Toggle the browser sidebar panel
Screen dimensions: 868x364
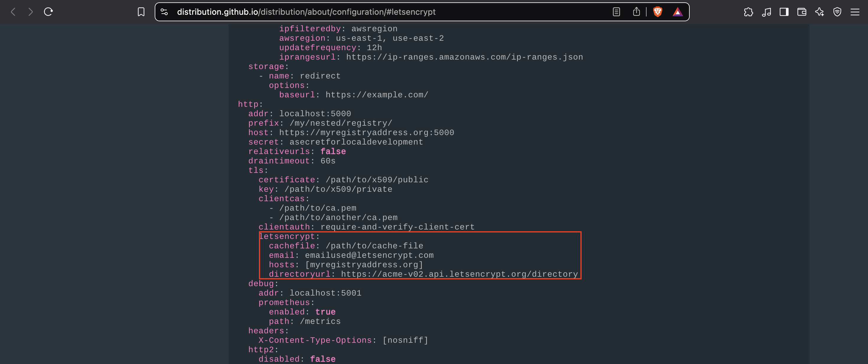784,12
